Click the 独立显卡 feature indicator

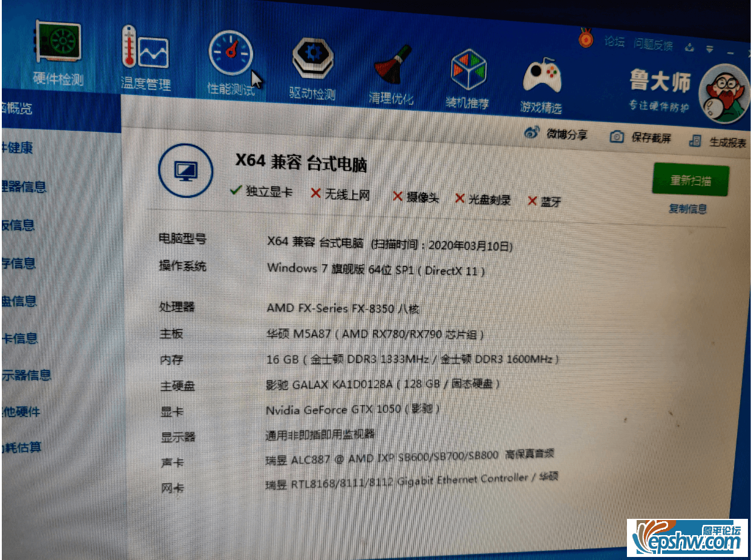click(261, 191)
